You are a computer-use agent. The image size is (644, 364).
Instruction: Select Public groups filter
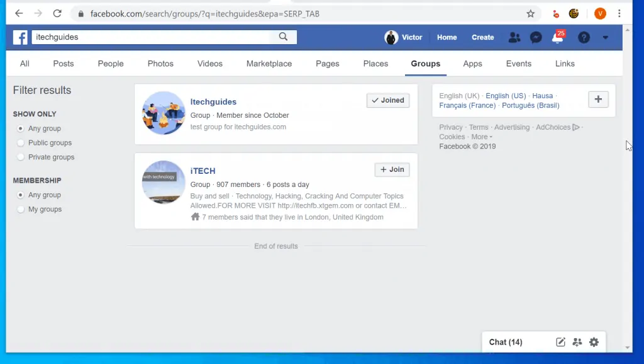[x=21, y=143]
